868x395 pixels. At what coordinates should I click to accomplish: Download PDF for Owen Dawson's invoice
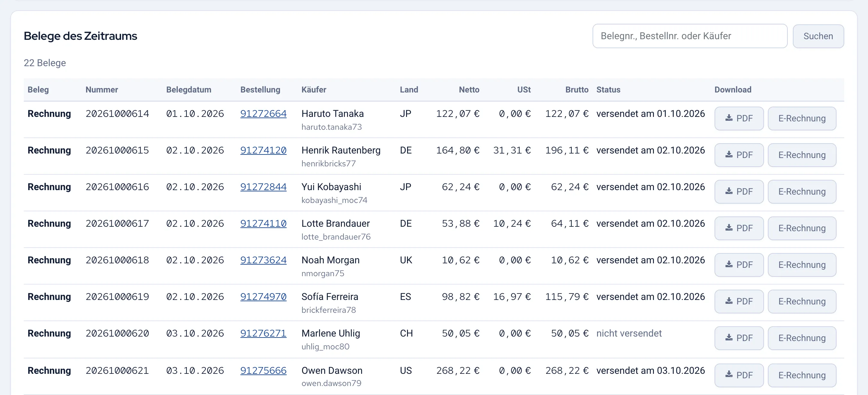(739, 375)
